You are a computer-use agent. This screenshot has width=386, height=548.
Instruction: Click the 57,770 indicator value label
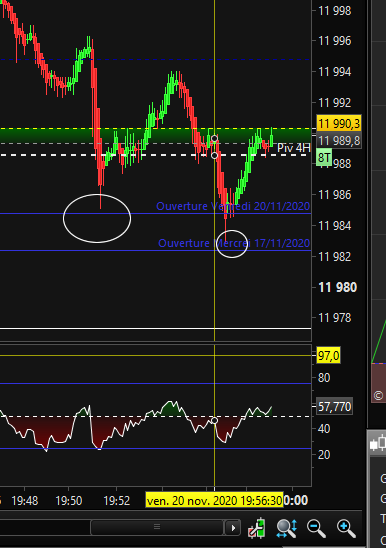(x=334, y=407)
